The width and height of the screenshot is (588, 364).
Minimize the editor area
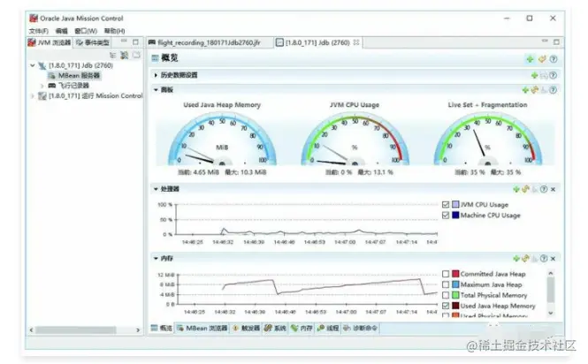[545, 41]
